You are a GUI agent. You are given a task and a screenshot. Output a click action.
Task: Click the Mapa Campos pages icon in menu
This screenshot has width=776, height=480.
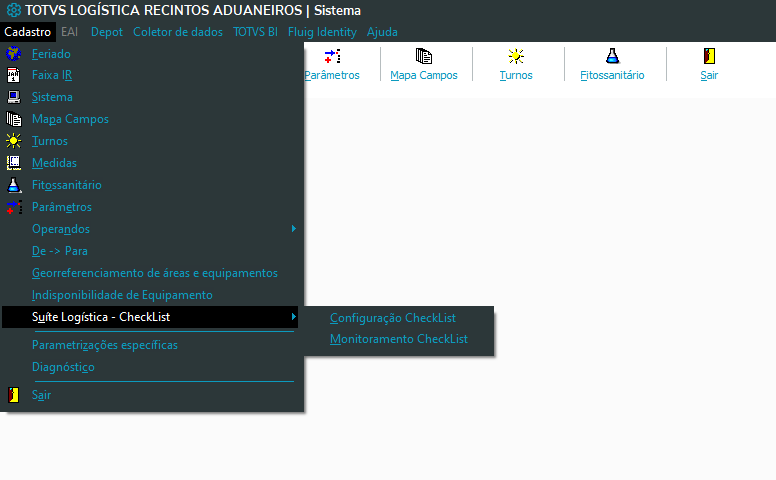tap(14, 119)
